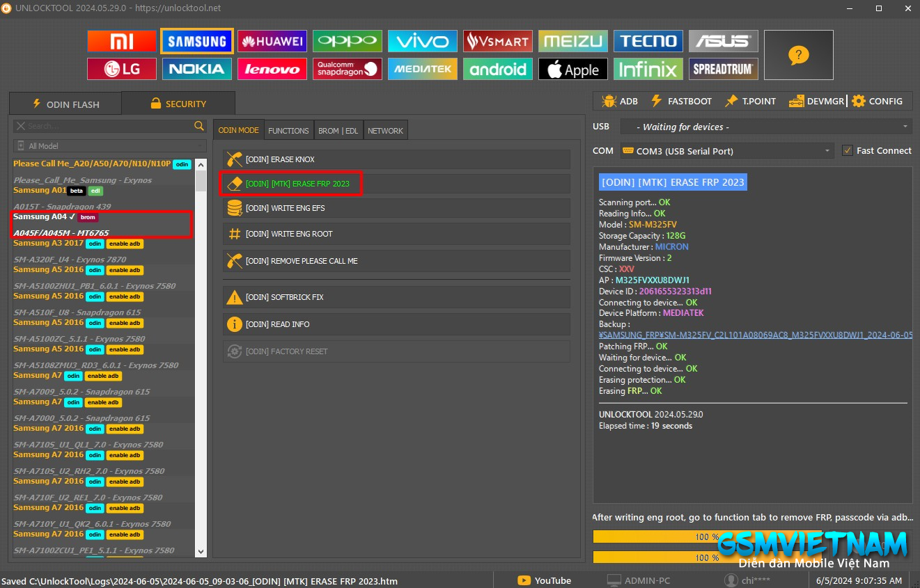Select the Samsung brand logo
The width and height of the screenshot is (920, 588).
[197, 41]
